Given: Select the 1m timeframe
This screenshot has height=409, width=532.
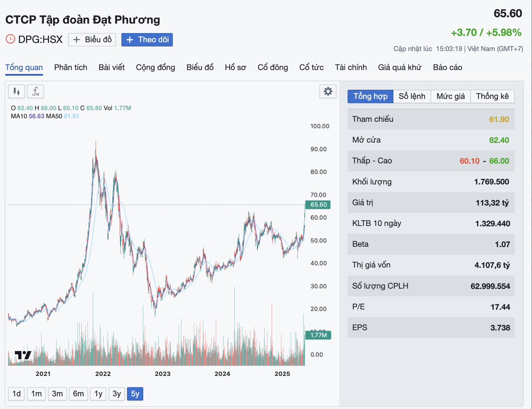Looking at the screenshot, I should pos(36,394).
